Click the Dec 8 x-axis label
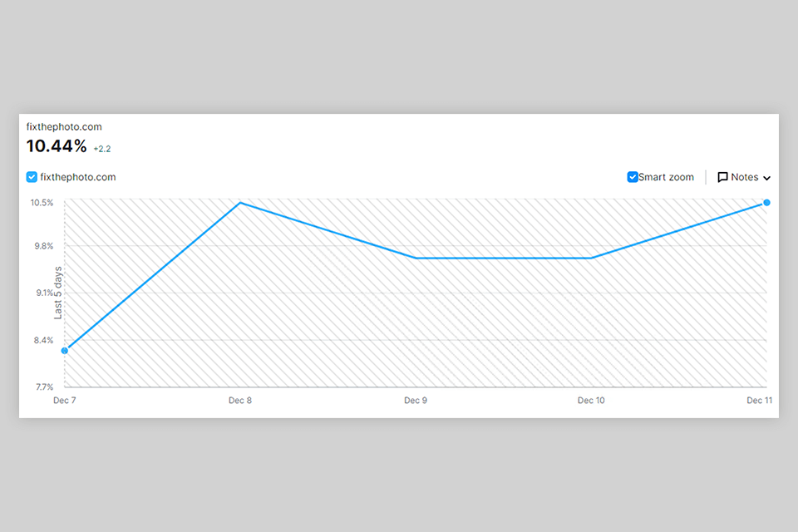798x532 pixels. pyautogui.click(x=240, y=401)
